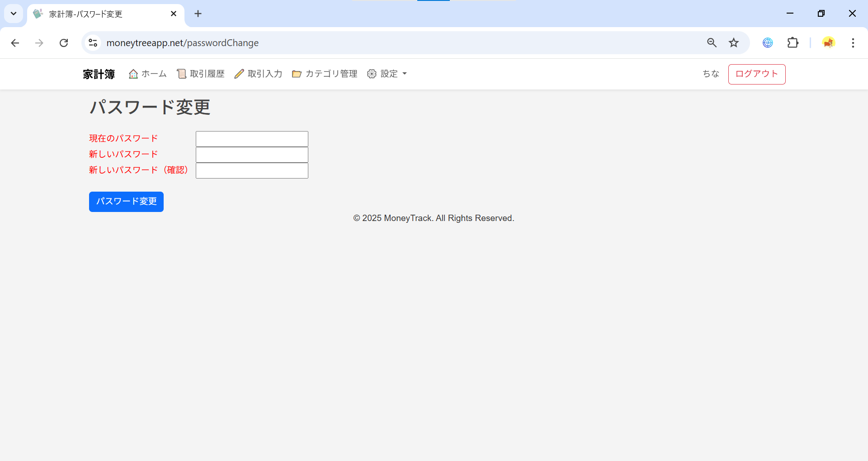Submit with the blue パスワード変更 button
868x461 pixels.
pos(126,202)
